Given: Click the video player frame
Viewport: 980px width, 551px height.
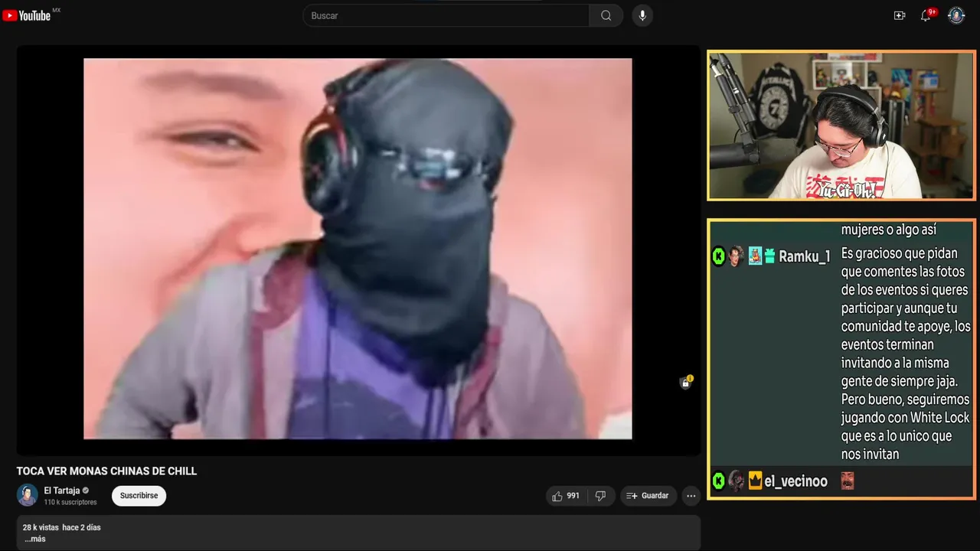Looking at the screenshot, I should click(x=358, y=249).
